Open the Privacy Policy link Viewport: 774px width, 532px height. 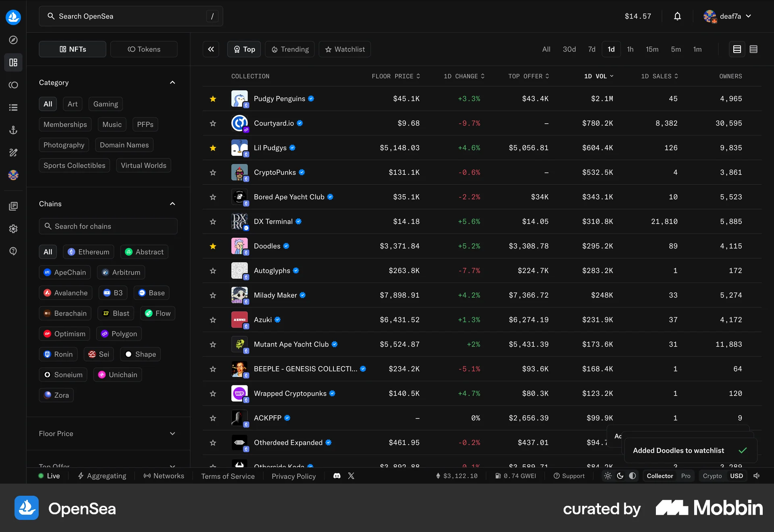293,476
